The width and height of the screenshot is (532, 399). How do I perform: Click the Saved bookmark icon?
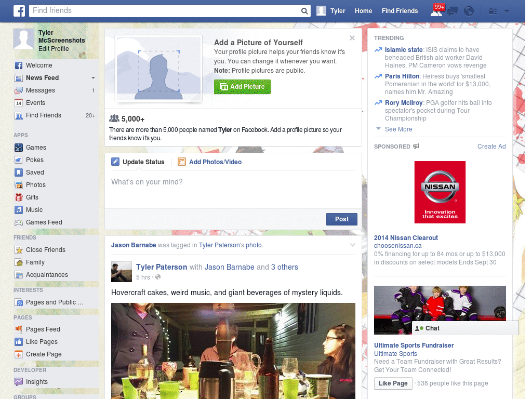(19, 172)
